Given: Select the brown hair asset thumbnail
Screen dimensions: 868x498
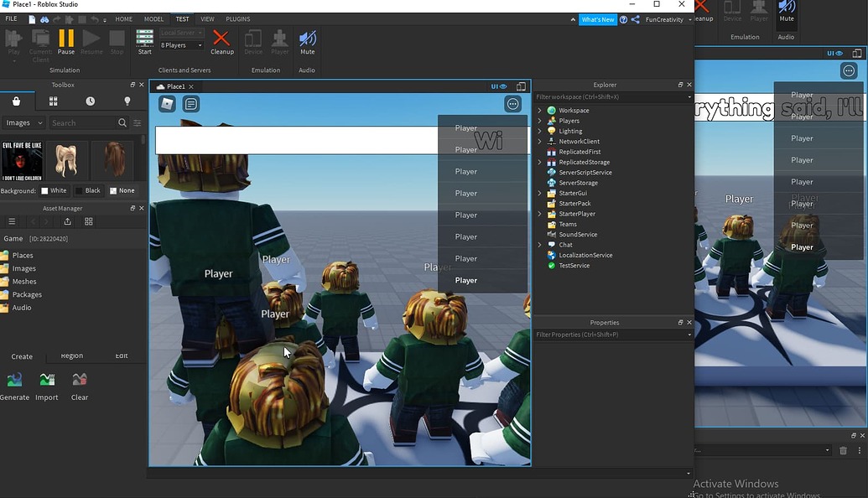Looking at the screenshot, I should [113, 161].
